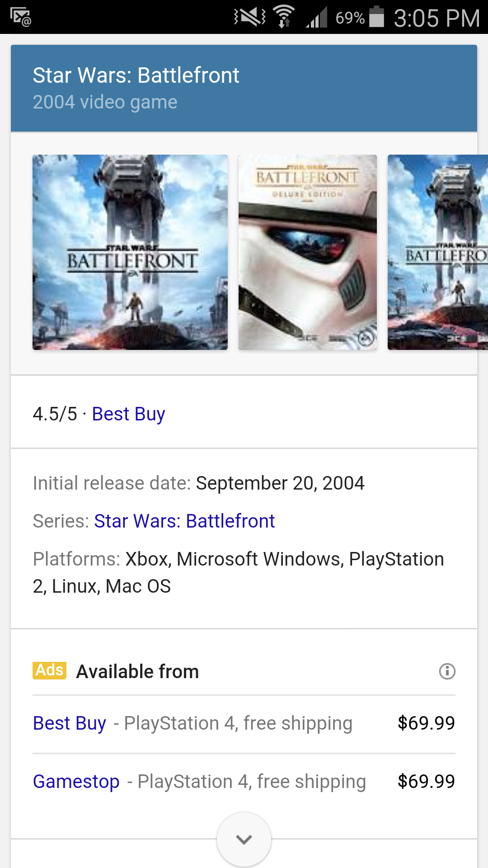Tap the notification icon in status bar
The image size is (488, 868).
click(x=21, y=17)
